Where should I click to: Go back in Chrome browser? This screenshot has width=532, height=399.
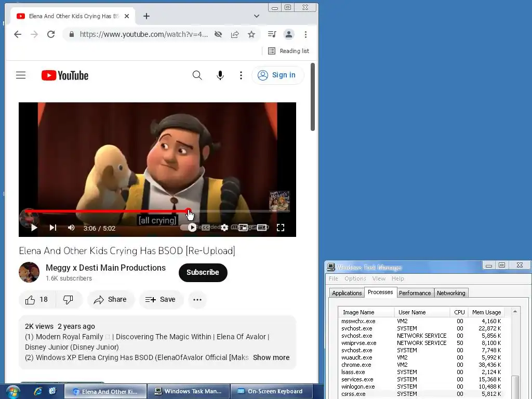point(18,34)
